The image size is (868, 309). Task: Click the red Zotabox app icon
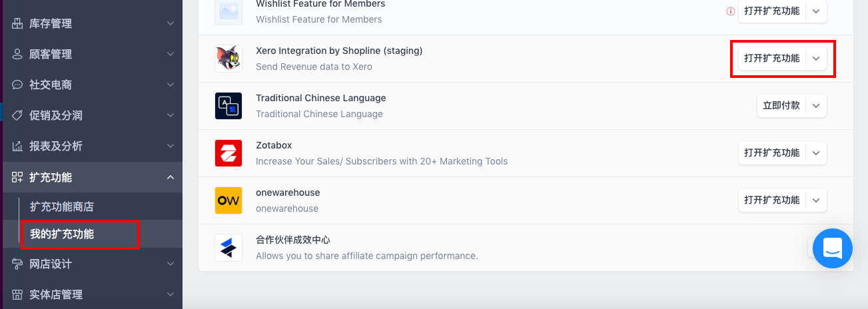coord(228,153)
